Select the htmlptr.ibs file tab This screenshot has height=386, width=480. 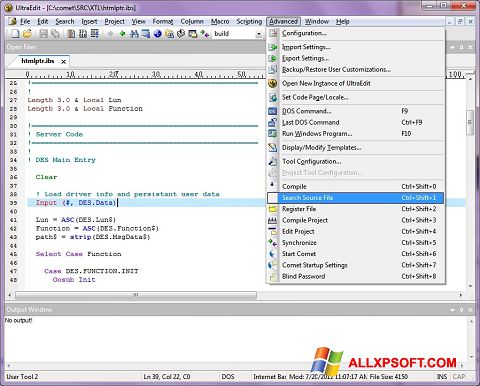click(x=38, y=61)
